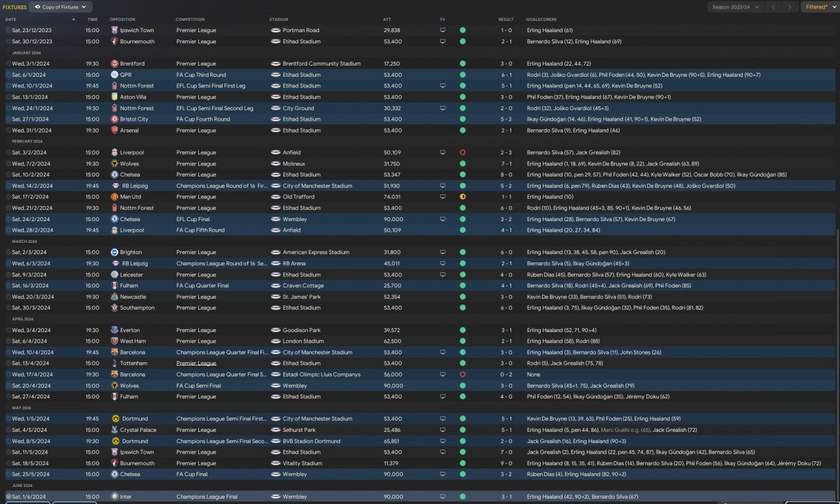Sort by the Att column header
Viewport: 840px width, 504px height.
pyautogui.click(x=387, y=20)
